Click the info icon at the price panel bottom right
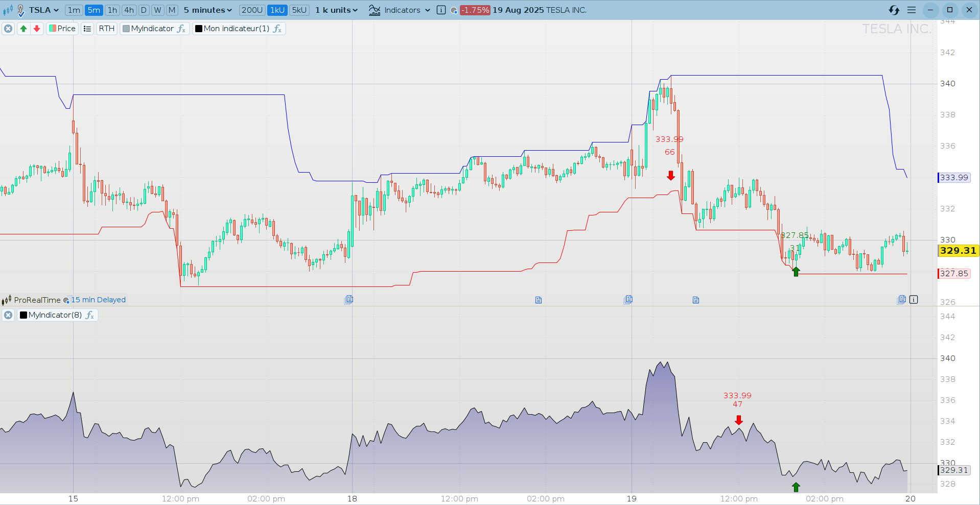 point(914,300)
